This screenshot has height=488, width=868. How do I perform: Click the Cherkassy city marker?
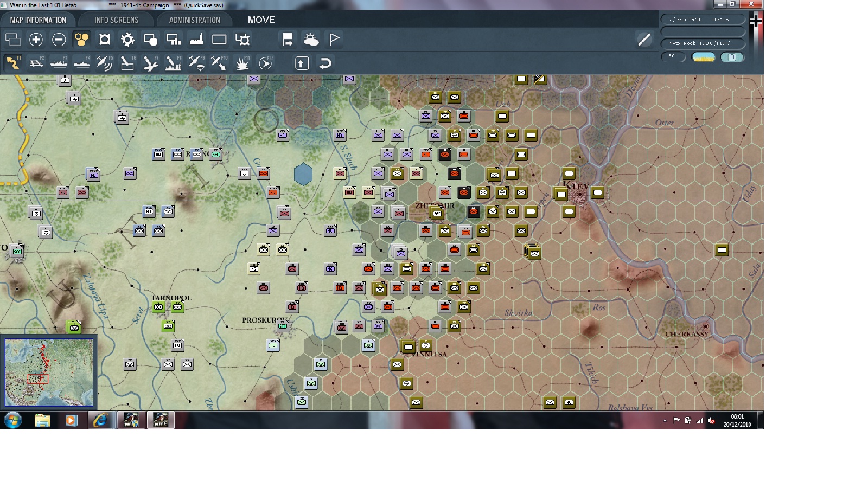click(x=706, y=326)
